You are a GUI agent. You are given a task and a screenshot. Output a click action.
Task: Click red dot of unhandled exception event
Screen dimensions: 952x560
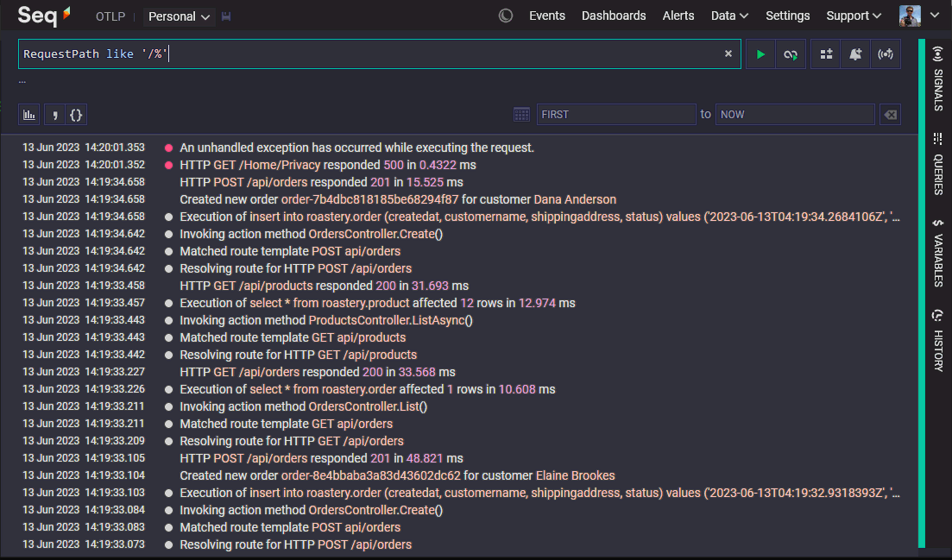click(x=169, y=148)
